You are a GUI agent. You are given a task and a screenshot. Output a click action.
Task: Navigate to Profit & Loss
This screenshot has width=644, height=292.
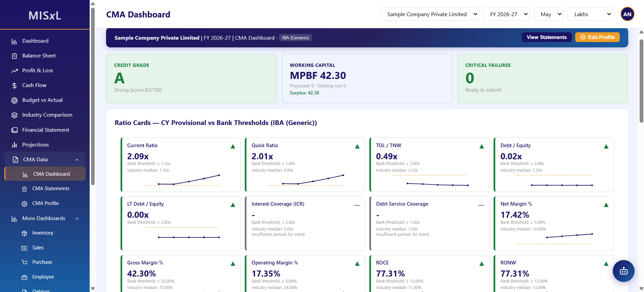45,71
